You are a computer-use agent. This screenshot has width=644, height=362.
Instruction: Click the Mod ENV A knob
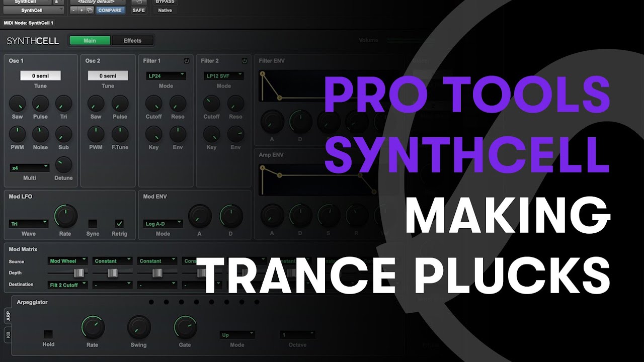click(200, 216)
